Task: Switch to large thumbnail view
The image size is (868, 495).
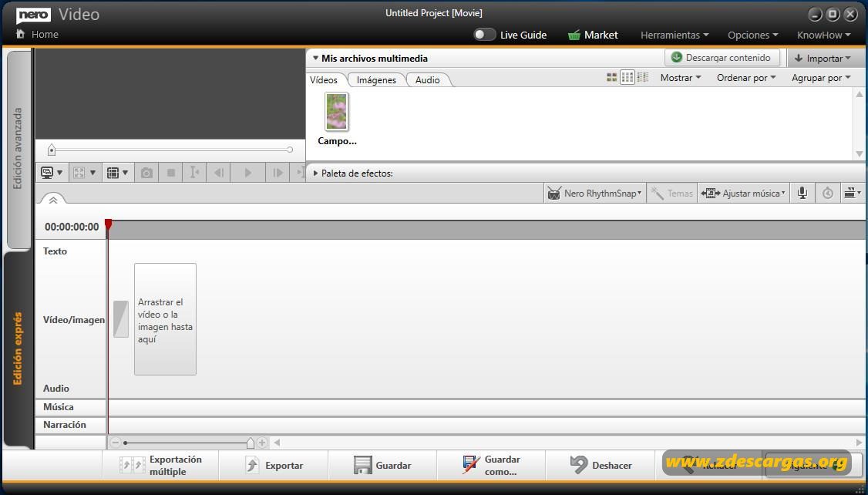Action: (x=612, y=78)
